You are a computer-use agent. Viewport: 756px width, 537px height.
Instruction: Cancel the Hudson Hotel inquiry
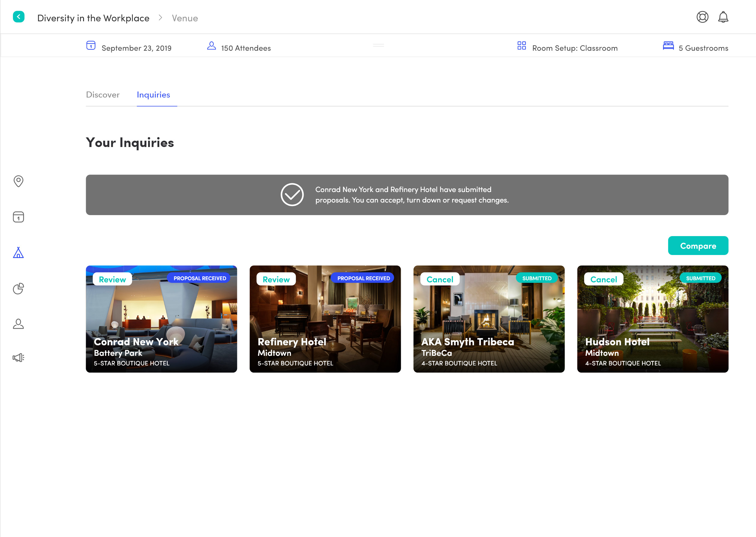[603, 279]
